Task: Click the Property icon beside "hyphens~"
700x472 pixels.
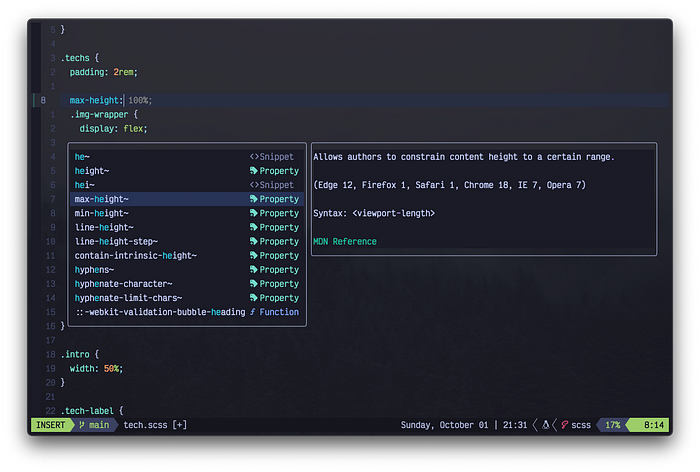Action: [254, 270]
